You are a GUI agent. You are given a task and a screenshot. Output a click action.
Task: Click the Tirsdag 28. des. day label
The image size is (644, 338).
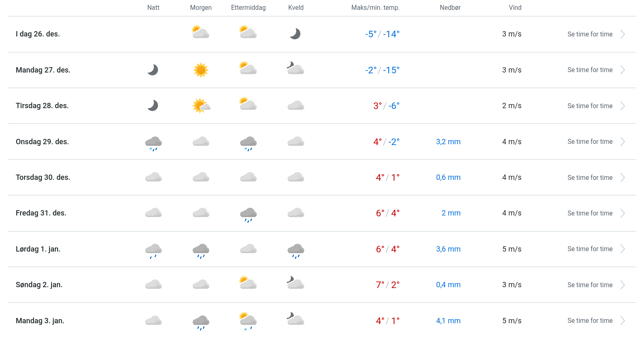(42, 106)
